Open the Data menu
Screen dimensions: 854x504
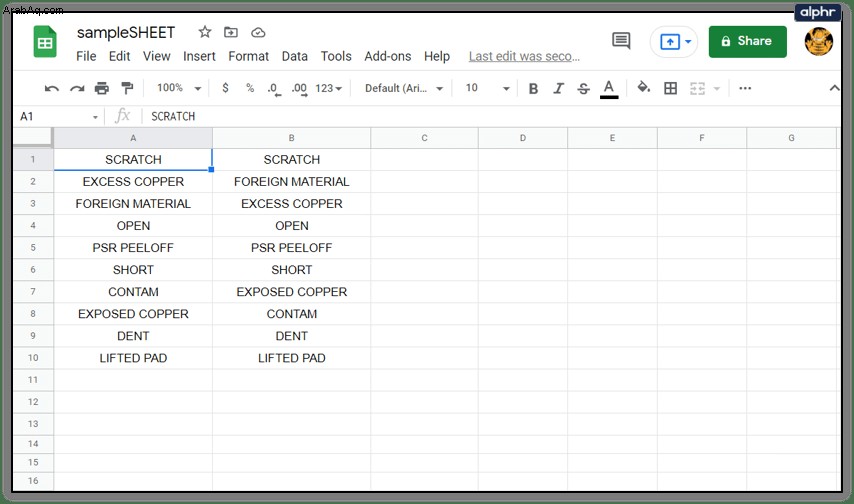click(295, 56)
